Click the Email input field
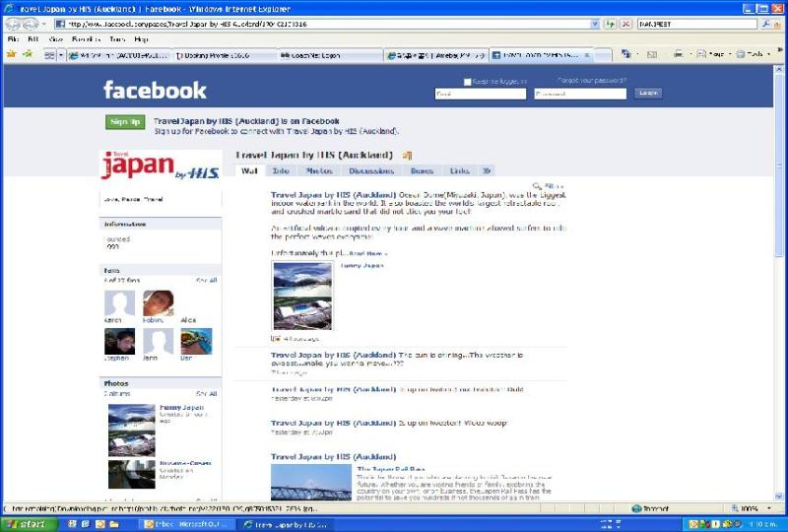Viewport: 788px width, 532px height. click(481, 94)
